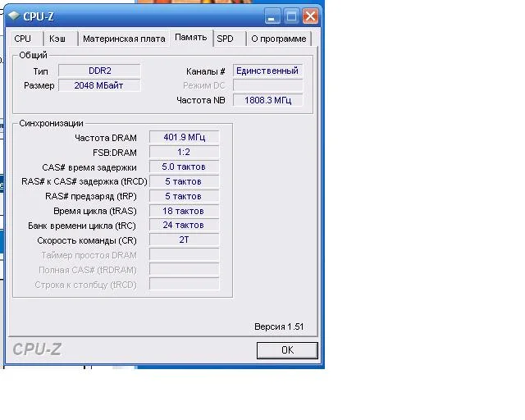Close the CPU-Z window
525x420 pixels.
(x=310, y=16)
